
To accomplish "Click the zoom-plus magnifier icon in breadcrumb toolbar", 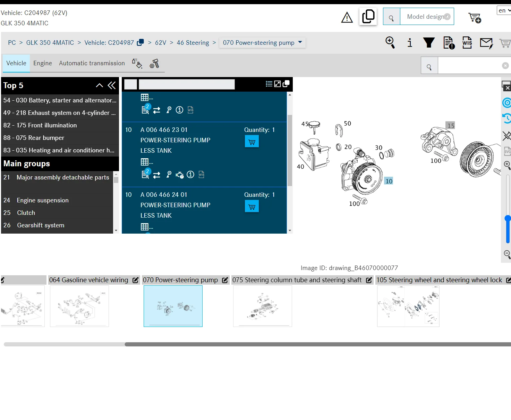I will pyautogui.click(x=390, y=42).
